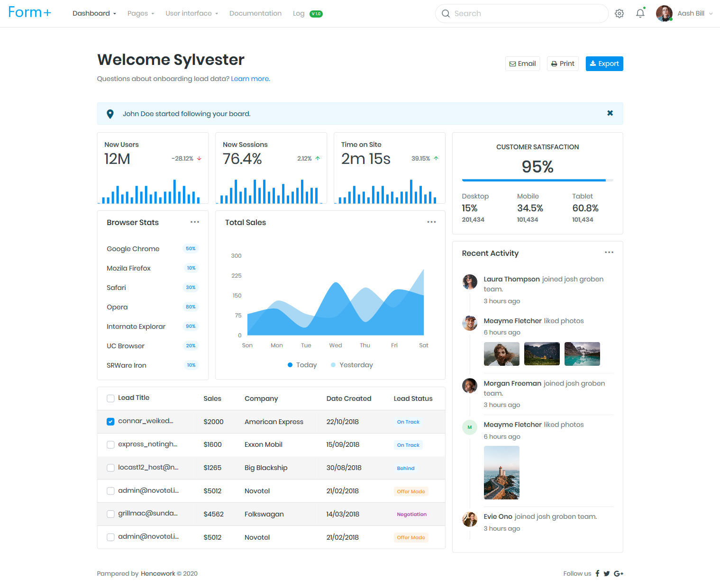Open Recent Activity three-dot options
Image resolution: width=720 pixels, height=588 pixels.
tap(609, 253)
